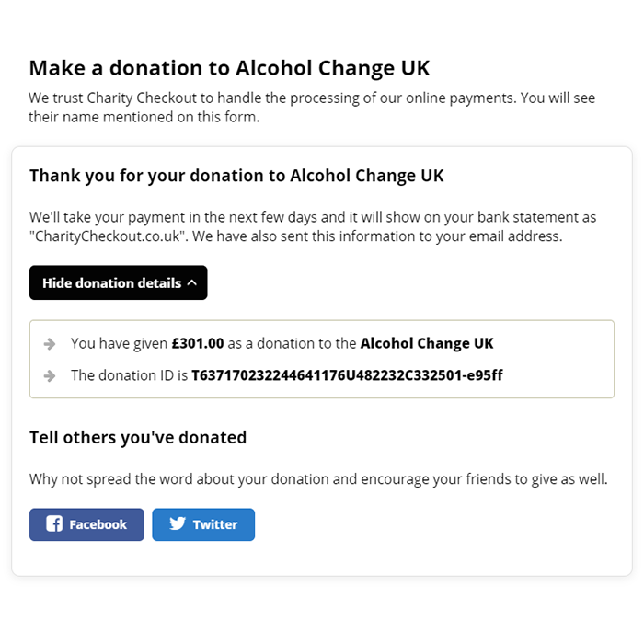Select the donation ID starting with T637
Image resolution: width=644 pixels, height=644 pixels.
(347, 375)
